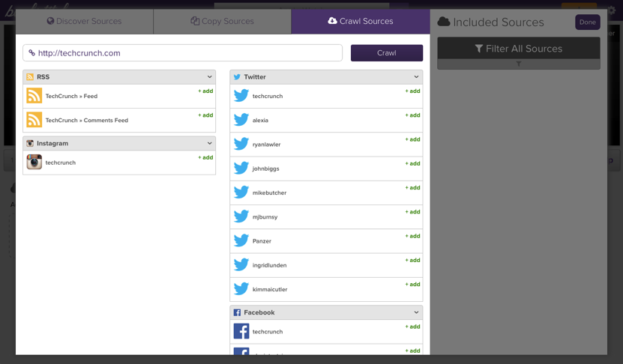Click the TechCrunch Comments Feed RSS icon
This screenshot has width=623, height=364.
click(x=34, y=120)
